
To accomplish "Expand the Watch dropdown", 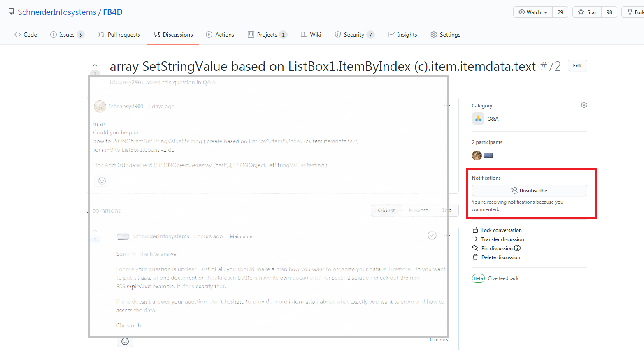I will point(533,12).
